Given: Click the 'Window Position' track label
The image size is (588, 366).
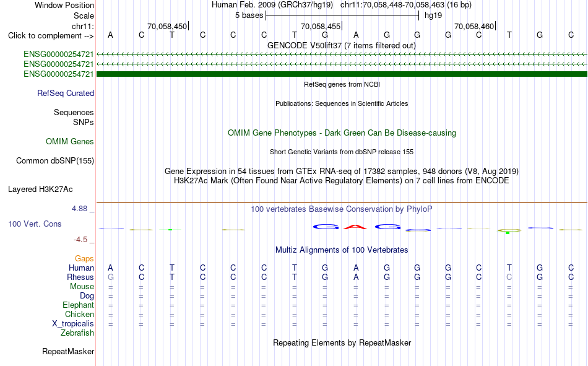Looking at the screenshot, I should pos(64,5).
